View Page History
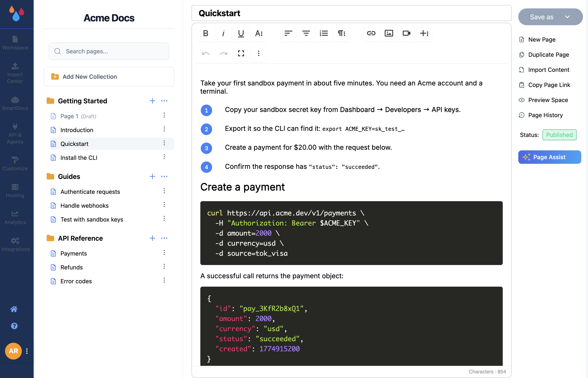 tap(541, 115)
